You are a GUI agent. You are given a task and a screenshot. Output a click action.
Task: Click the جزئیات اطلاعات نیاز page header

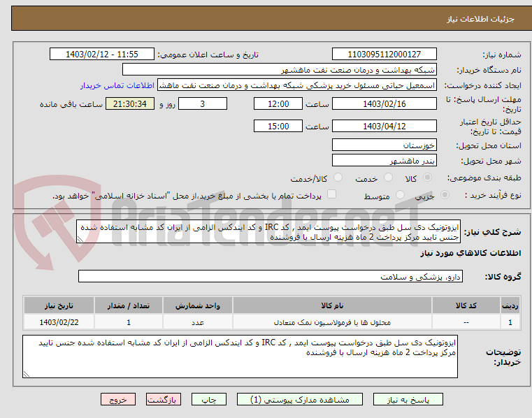pos(480,19)
